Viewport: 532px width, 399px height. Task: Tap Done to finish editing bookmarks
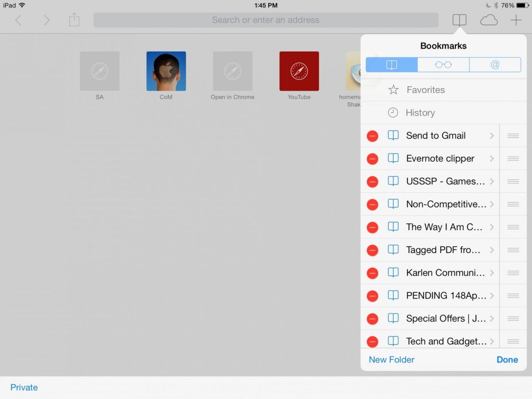[x=507, y=360]
